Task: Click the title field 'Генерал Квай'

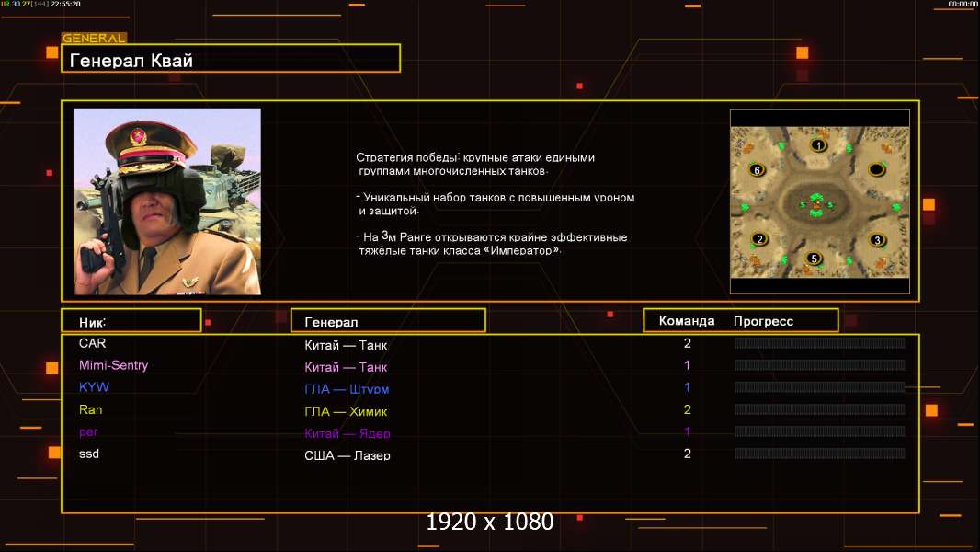Action: tap(231, 58)
